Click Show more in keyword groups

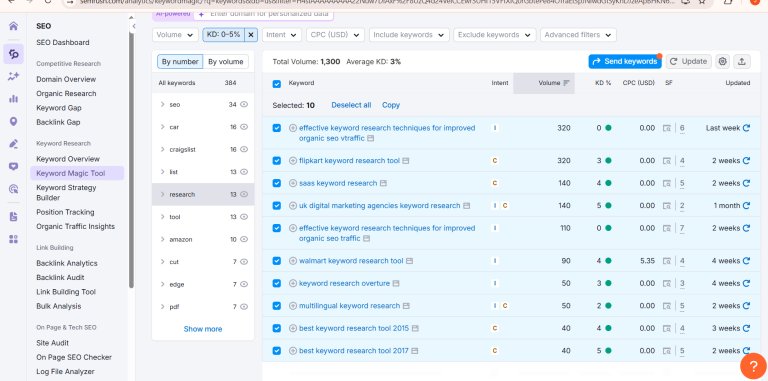[x=203, y=329]
